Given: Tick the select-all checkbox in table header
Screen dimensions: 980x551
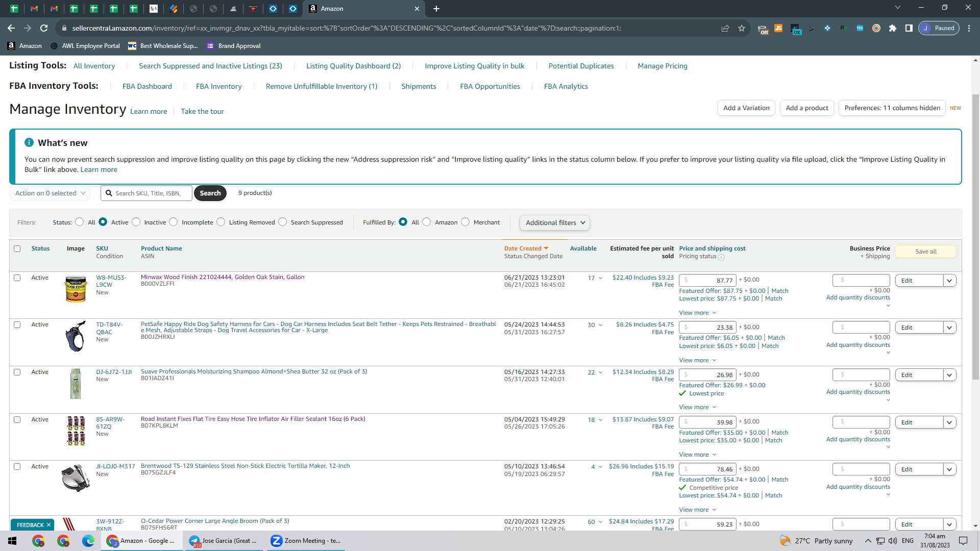Looking at the screenshot, I should [17, 249].
